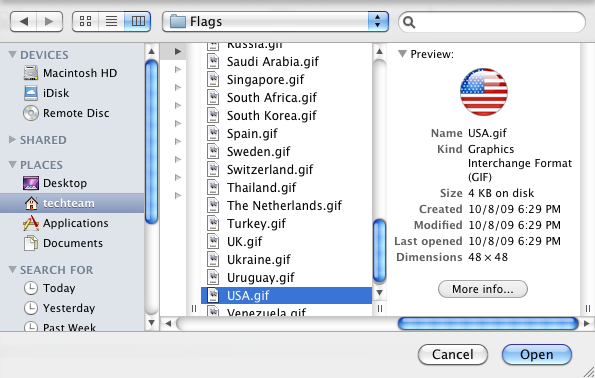Select the South Korea.gif file icon
This screenshot has height=378, width=595.
(x=213, y=115)
